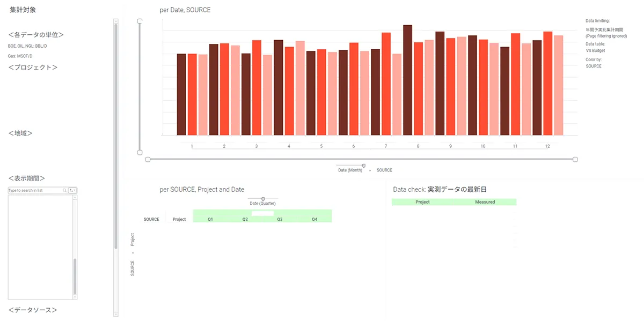Click right handle of horizontal zoom slider
The width and height of the screenshot is (644, 321).
point(575,159)
